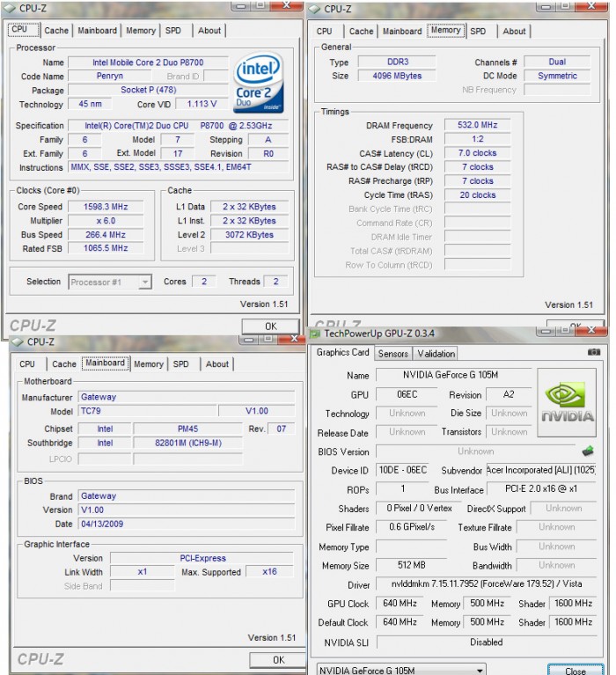This screenshot has width=616, height=675.
Task: Click the Cycle Time value 20 clocks
Action: [477, 195]
